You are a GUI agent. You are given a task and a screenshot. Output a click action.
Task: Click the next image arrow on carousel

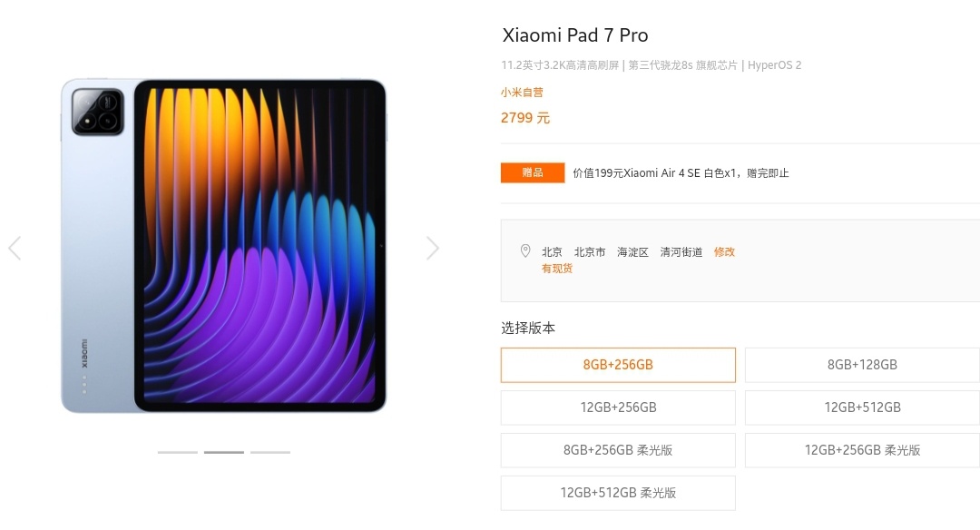point(433,248)
